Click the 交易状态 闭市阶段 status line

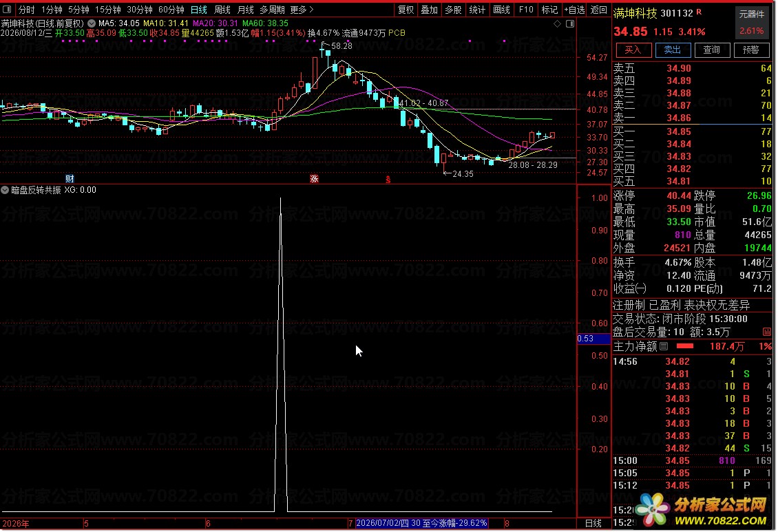point(680,319)
